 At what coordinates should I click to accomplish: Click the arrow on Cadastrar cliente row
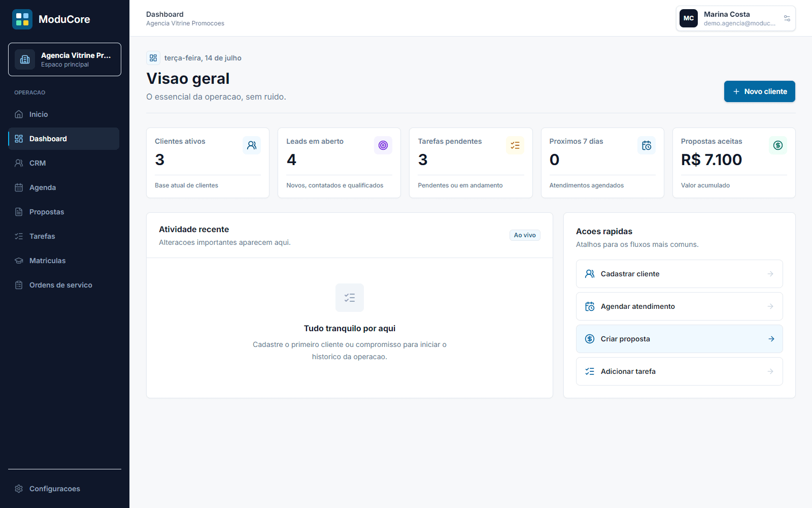(x=770, y=274)
